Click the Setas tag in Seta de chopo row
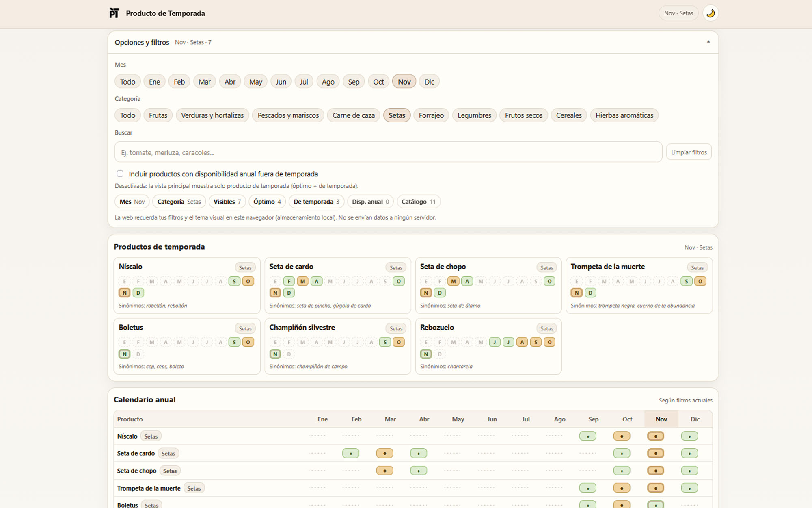812x508 pixels. tap(170, 471)
